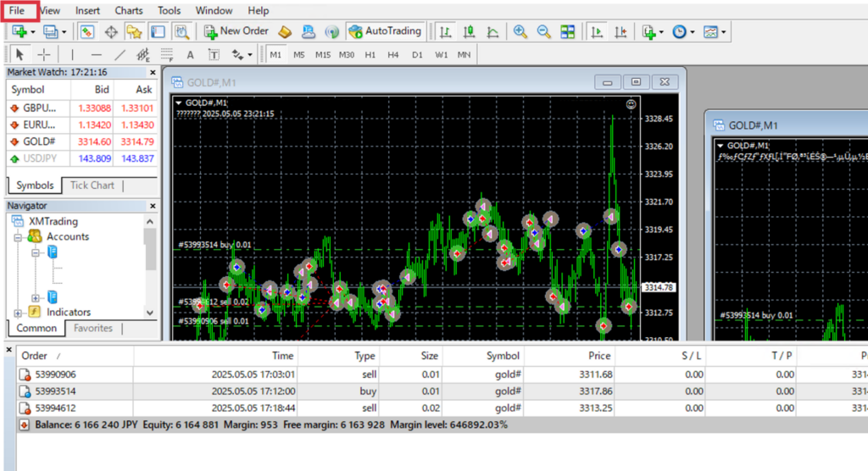Screen dimensions: 868x471
Task: Switch timeframe to H1
Action: point(370,55)
